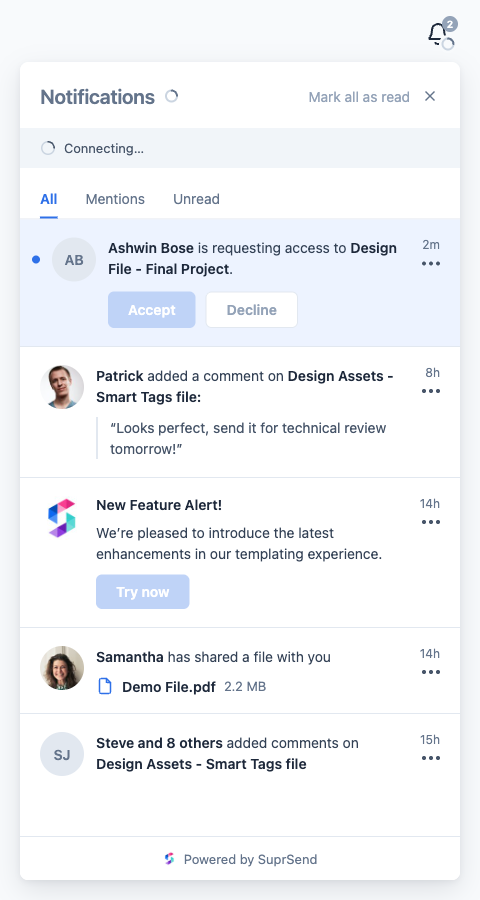Click the 2.2 MB file size label

[x=245, y=687]
